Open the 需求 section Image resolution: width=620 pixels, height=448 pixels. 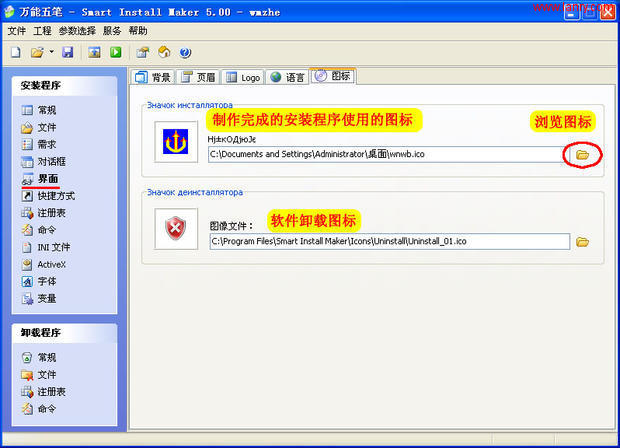[x=47, y=144]
